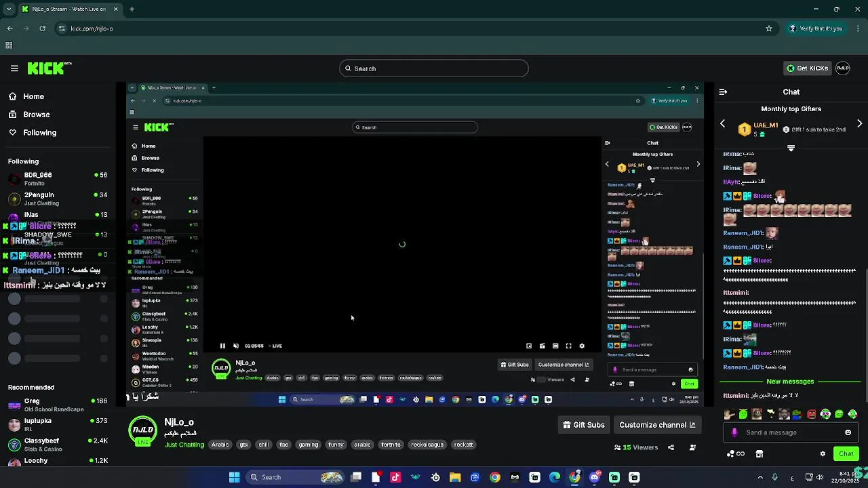Screen dimensions: 868x488
Task: Open Microsoft Edge from the taskbar
Action: 555,477
